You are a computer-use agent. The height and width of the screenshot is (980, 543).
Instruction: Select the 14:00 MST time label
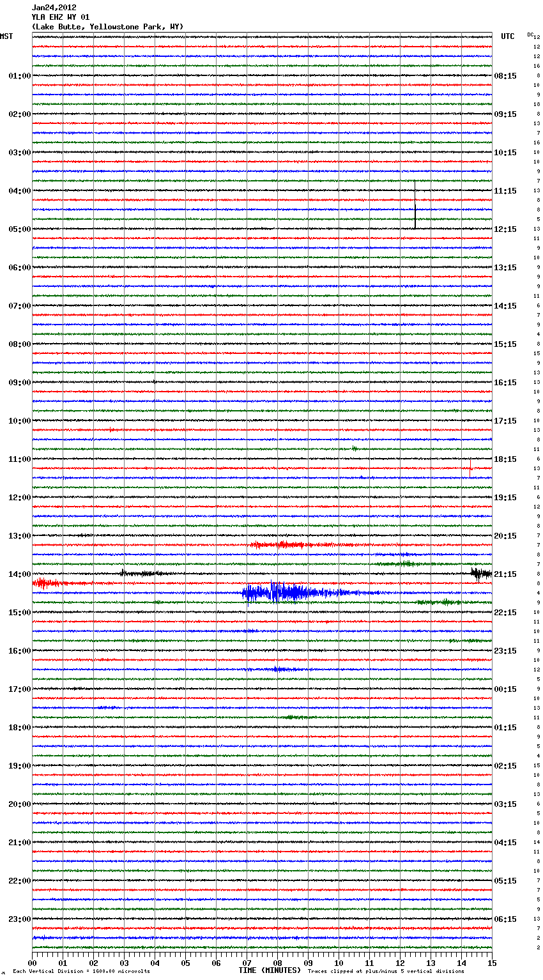20,574
